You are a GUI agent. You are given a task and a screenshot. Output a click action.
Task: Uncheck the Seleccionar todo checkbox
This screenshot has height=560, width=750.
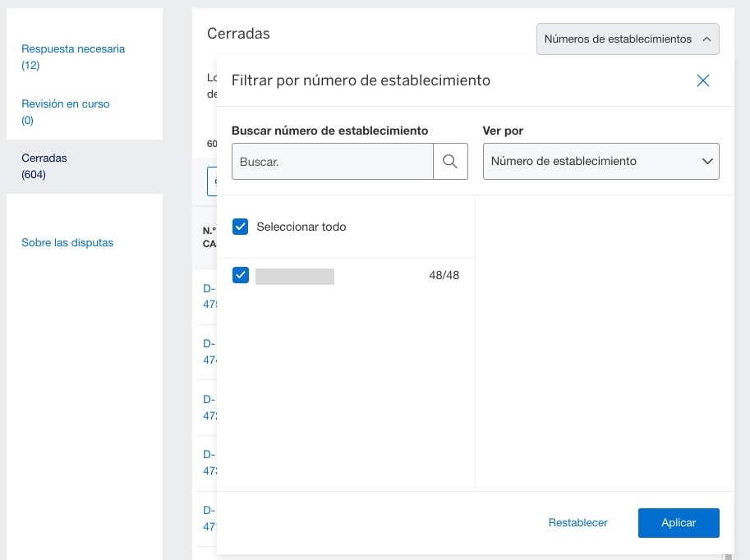point(241,227)
